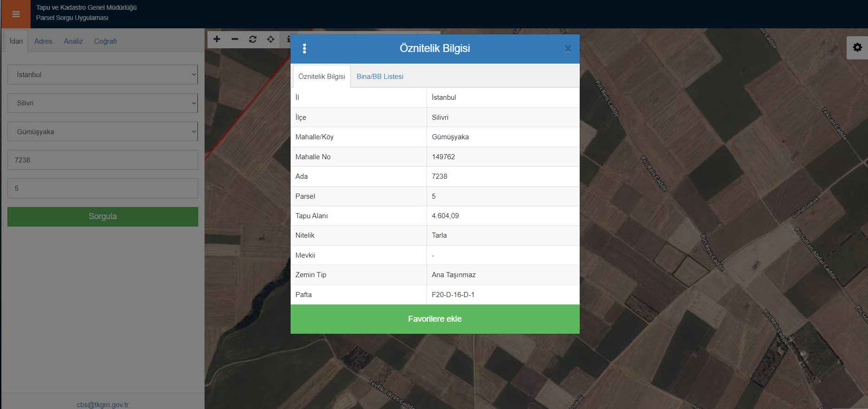868x409 pixels.
Task: Expand the İstanbul province dropdown
Action: (103, 75)
